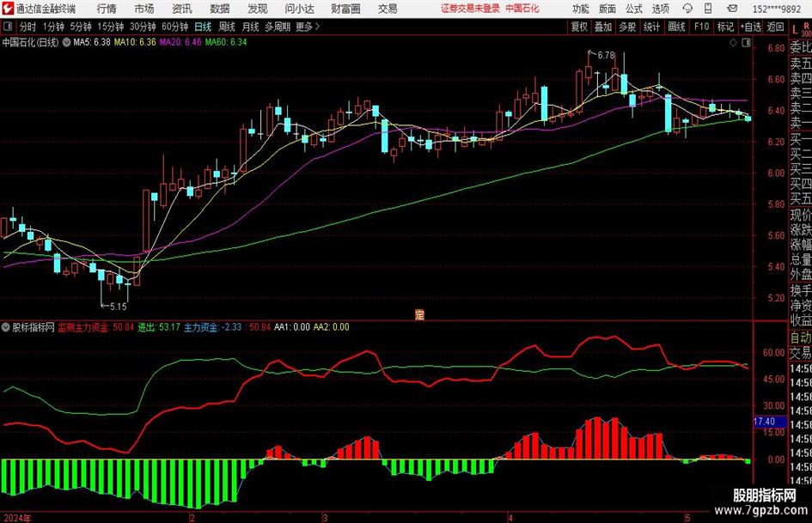This screenshot has height=523, width=812.
Task: Open the 交易 menu
Action: click(x=388, y=9)
